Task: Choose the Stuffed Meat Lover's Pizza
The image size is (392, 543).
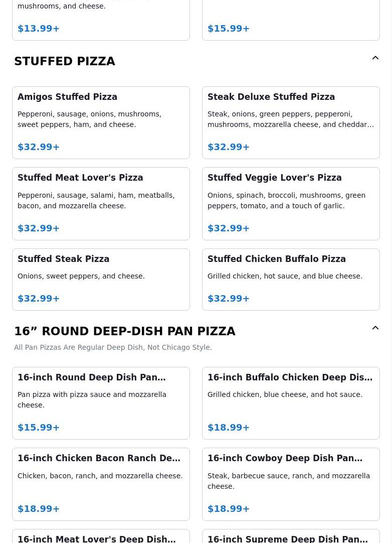Action: click(x=101, y=204)
